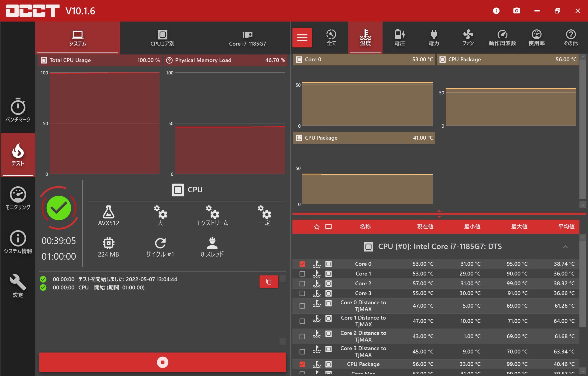Select the テスト test sidebar item
Viewport: 588px width, 376px height.
tap(18, 154)
